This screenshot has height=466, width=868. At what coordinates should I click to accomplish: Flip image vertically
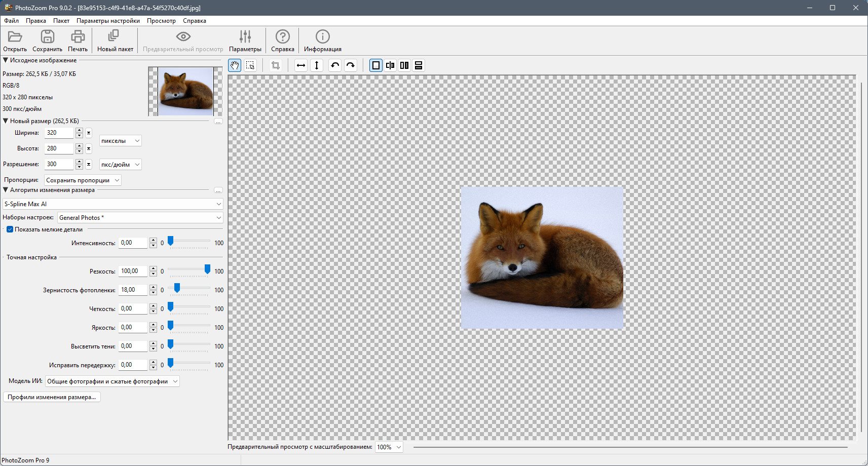pyautogui.click(x=317, y=65)
